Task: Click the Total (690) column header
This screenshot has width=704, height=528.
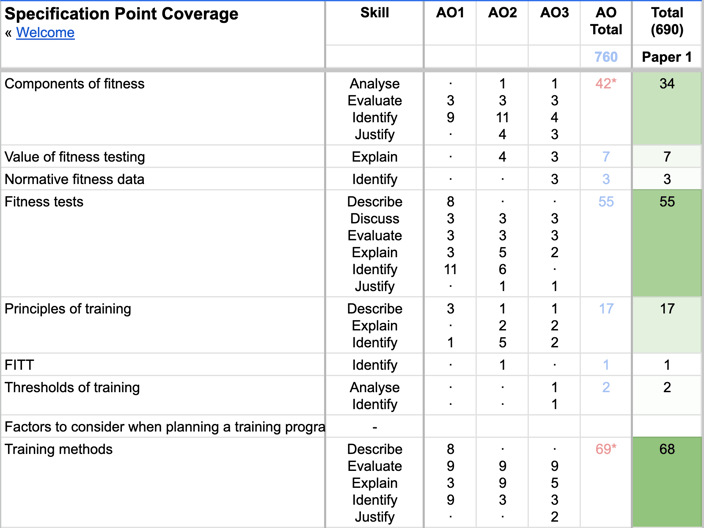Action: pyautogui.click(x=667, y=21)
